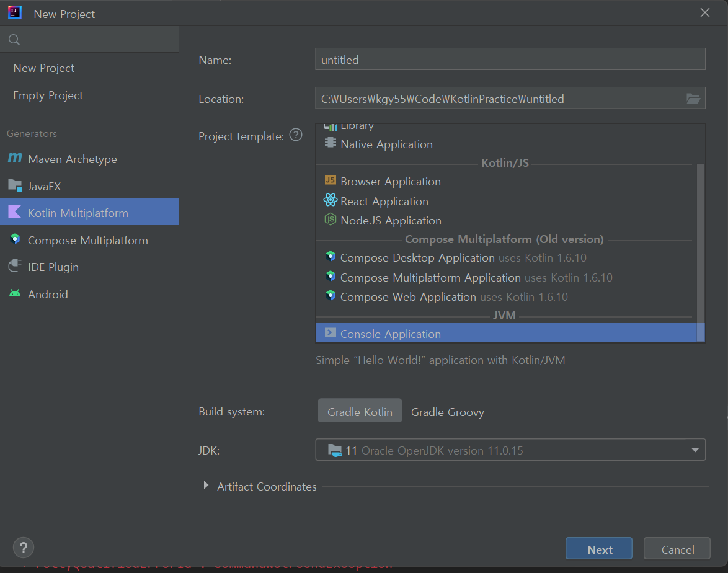Click the Compose Multiplatform hexagon icon in sidebar

click(x=15, y=239)
